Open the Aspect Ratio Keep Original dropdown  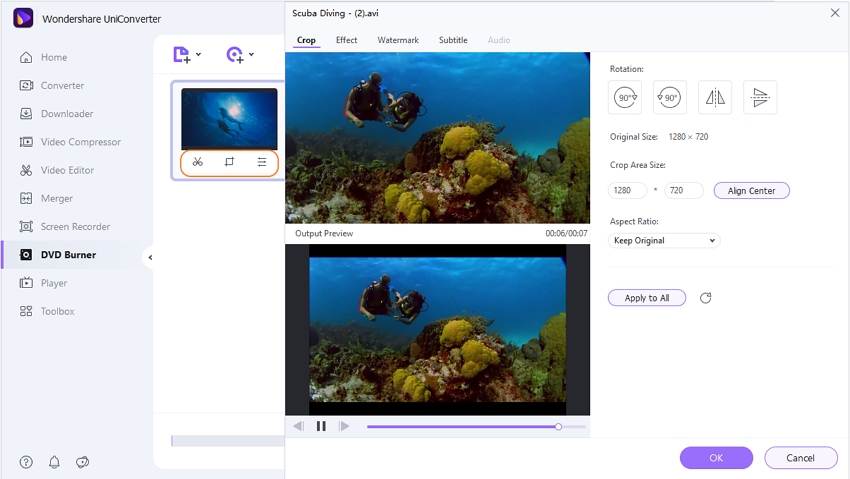point(665,241)
